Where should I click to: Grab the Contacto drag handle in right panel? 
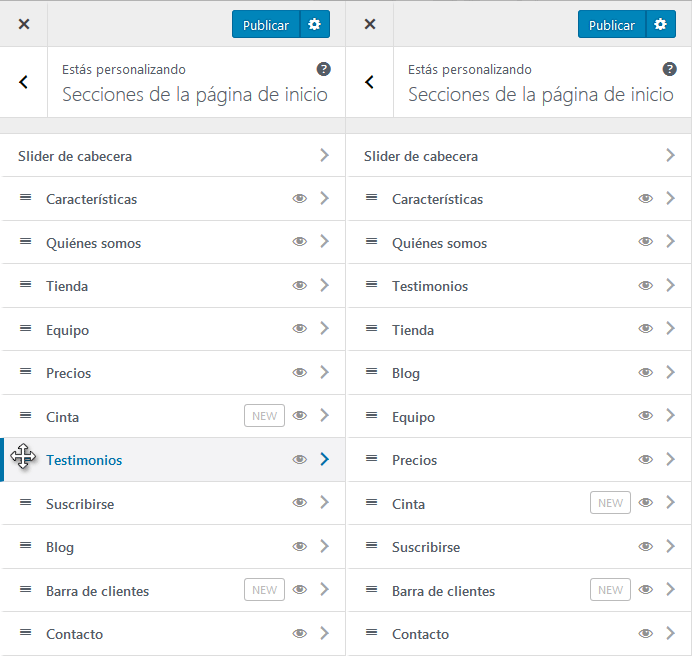[371, 633]
